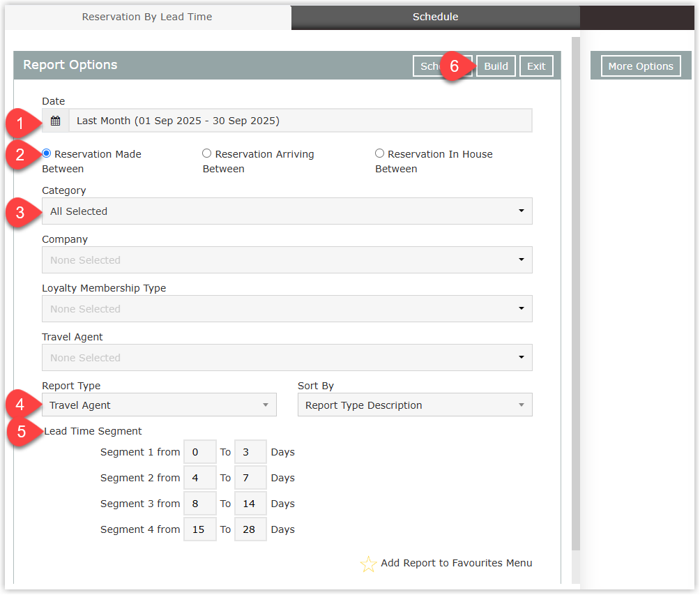Click Add Report to Favourites Menu link

click(456, 563)
